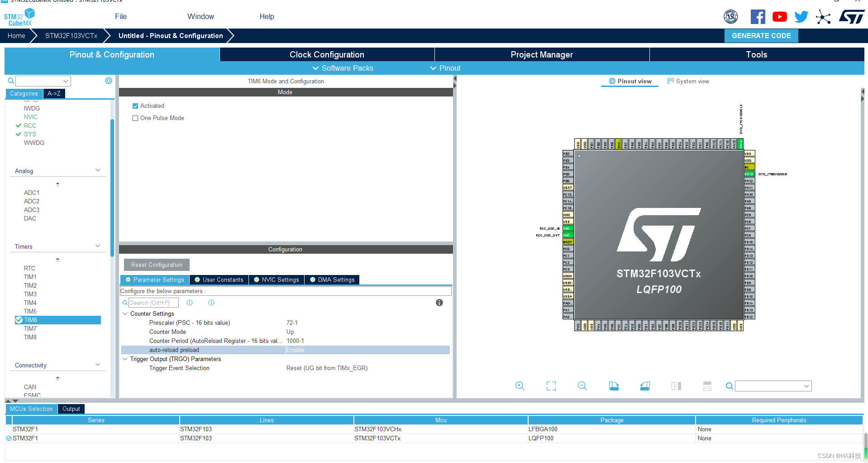Open the DMA Settings tab
The image size is (868, 463).
click(x=332, y=280)
